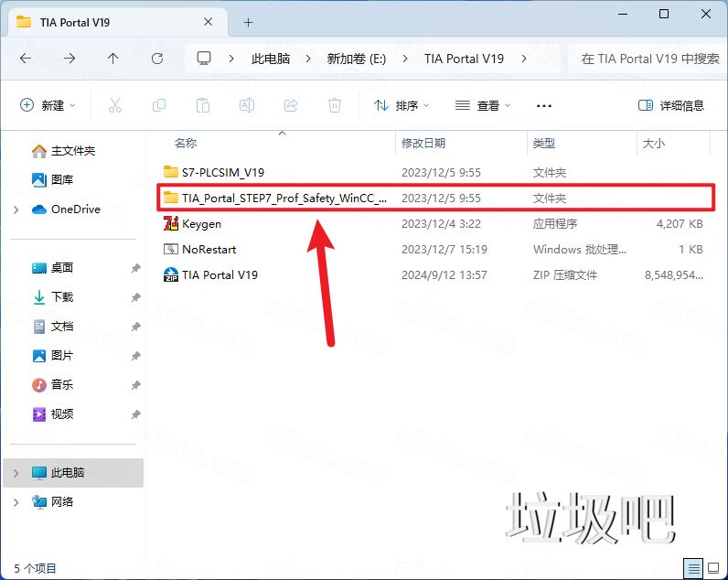Expand the 此电脑 tree node
728x580 pixels.
pos(16,473)
